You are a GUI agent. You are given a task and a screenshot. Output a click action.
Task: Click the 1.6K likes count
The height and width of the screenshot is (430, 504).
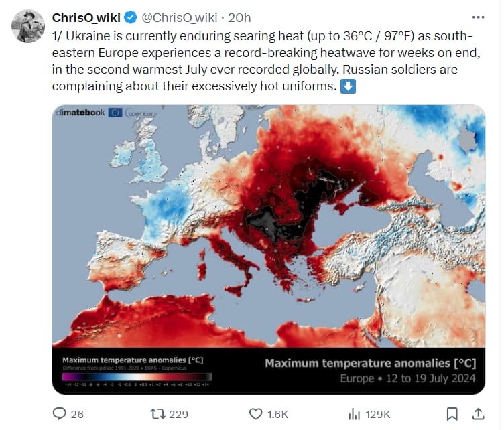[x=277, y=414]
